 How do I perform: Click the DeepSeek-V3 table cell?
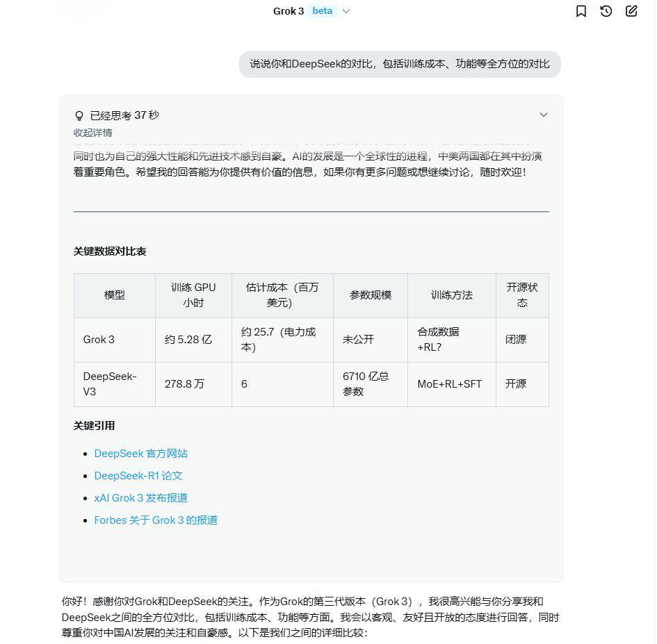[x=115, y=384]
